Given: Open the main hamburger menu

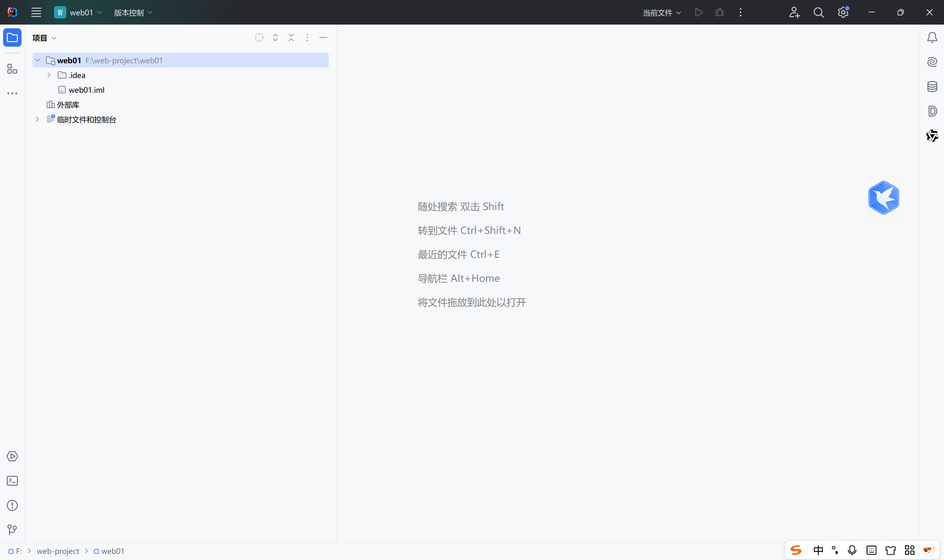Looking at the screenshot, I should coord(36,13).
